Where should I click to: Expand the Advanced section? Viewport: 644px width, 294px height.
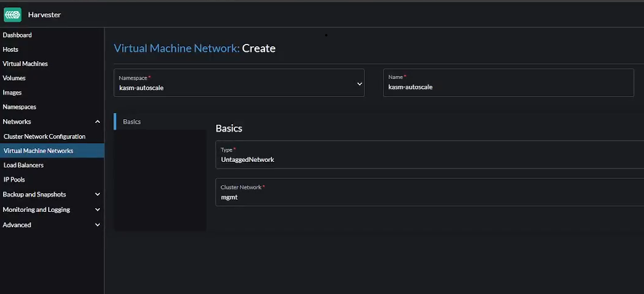click(x=97, y=225)
